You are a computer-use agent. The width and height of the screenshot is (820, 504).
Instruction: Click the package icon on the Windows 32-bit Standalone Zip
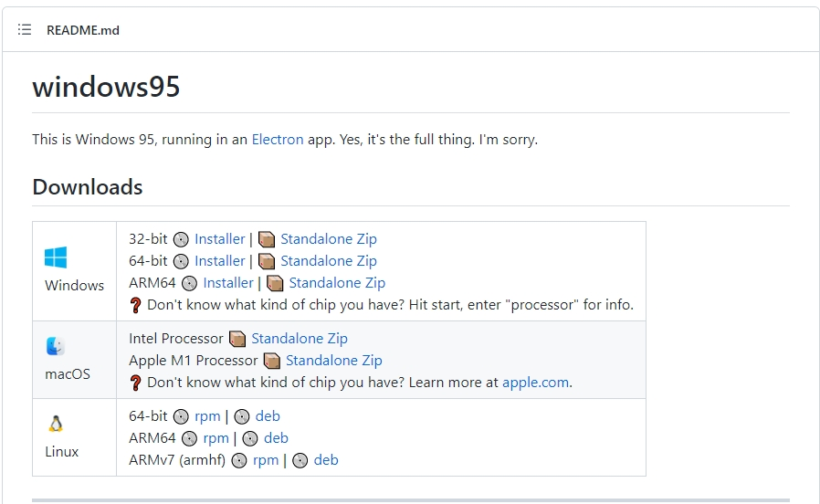point(267,239)
